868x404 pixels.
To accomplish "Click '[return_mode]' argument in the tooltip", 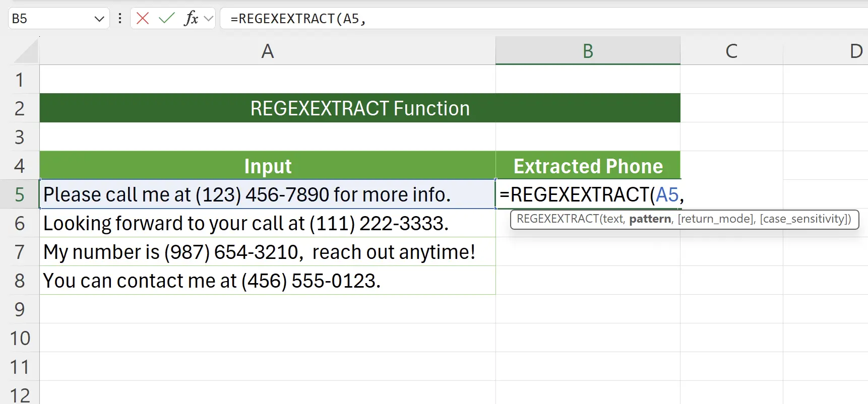I will pos(715,219).
